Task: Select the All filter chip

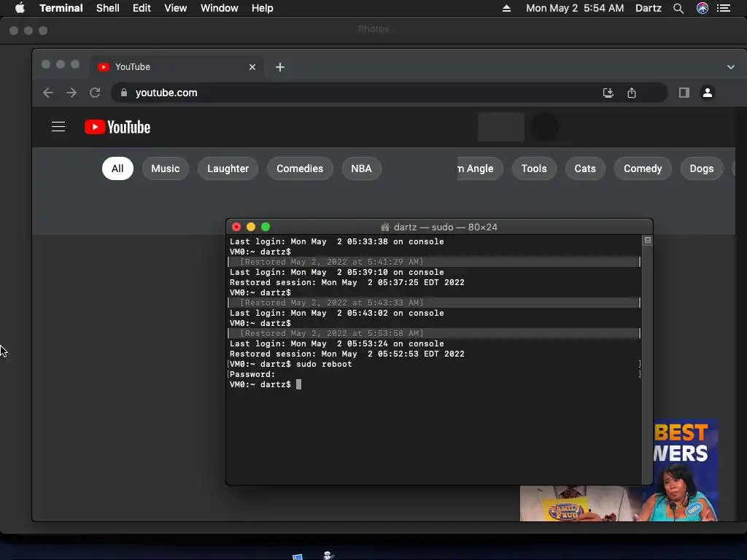Action: coord(117,168)
